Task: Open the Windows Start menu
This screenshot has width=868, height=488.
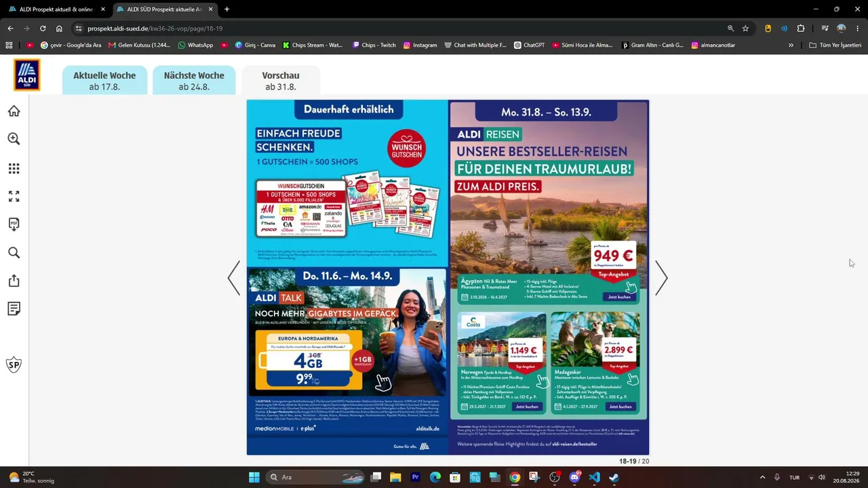Action: pyautogui.click(x=254, y=477)
